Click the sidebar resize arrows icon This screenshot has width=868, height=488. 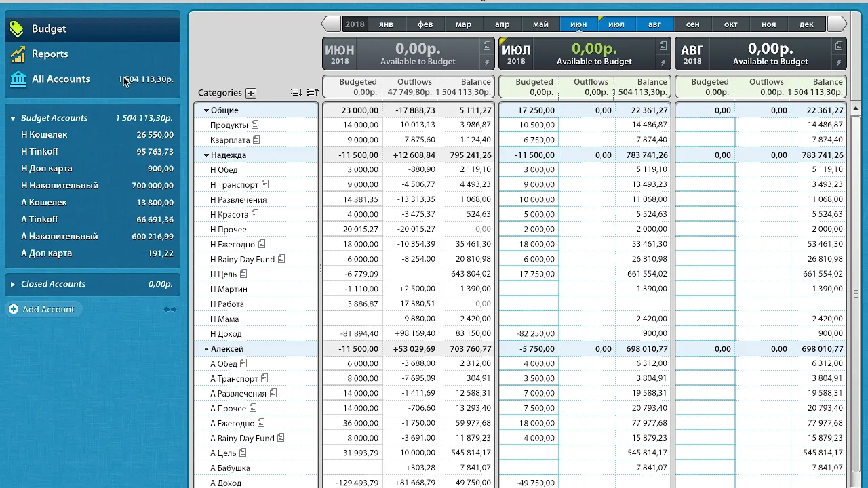[170, 310]
